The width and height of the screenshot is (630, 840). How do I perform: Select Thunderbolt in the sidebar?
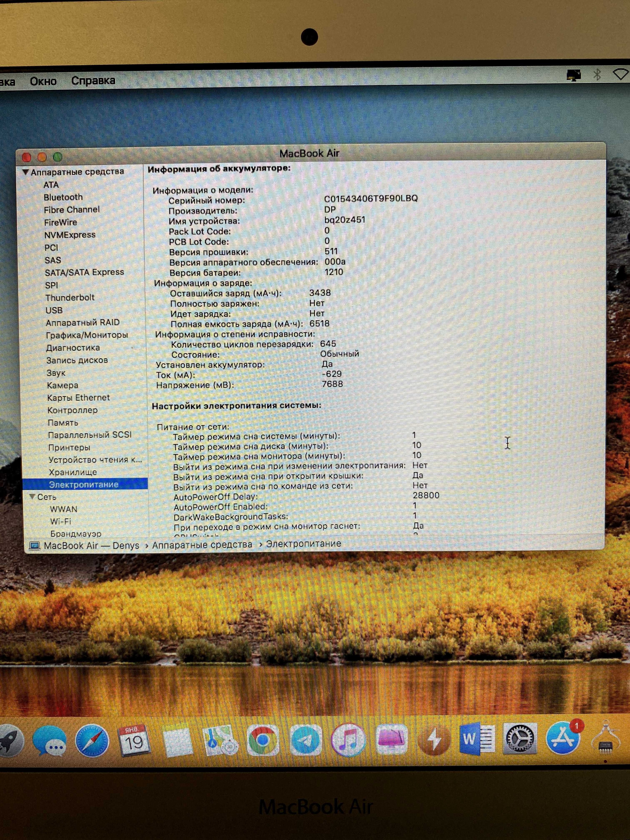coord(70,297)
